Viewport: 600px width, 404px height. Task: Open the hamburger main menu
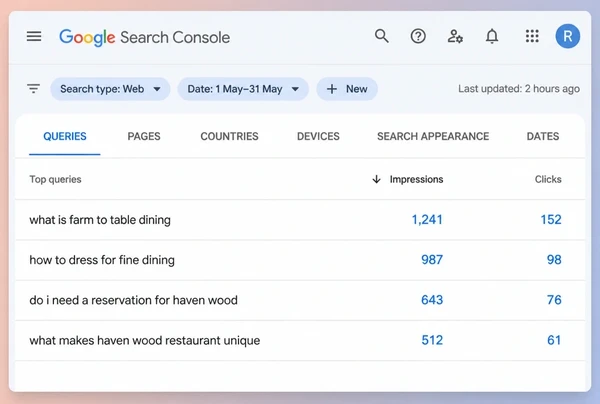34,36
